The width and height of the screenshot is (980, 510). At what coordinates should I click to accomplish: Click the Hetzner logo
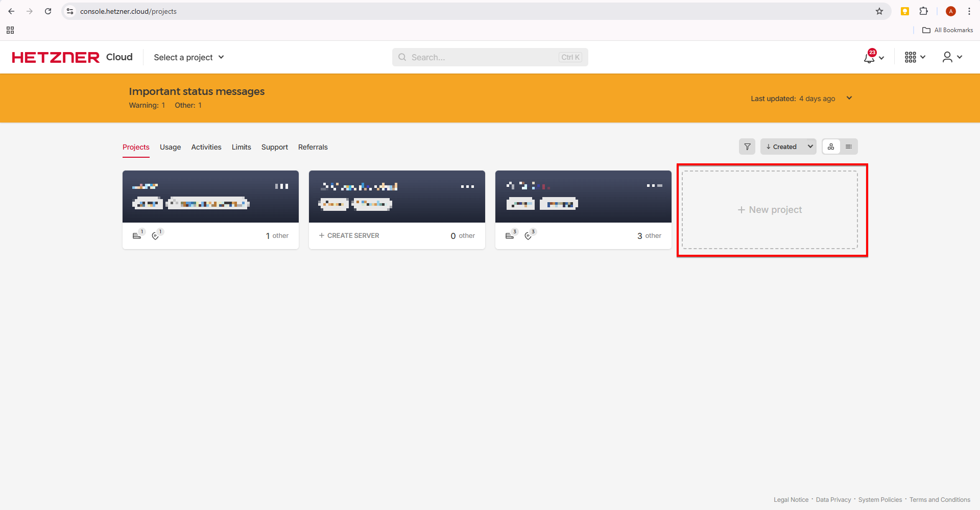pyautogui.click(x=56, y=57)
